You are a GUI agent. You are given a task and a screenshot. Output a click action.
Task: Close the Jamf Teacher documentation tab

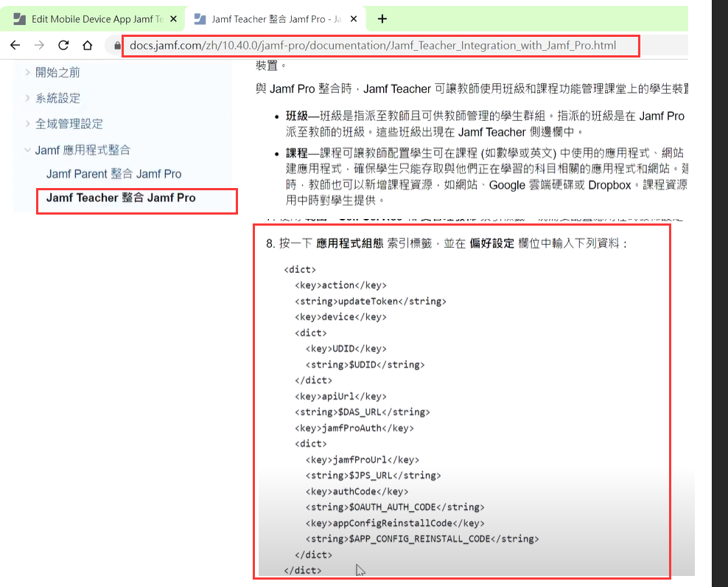[354, 19]
